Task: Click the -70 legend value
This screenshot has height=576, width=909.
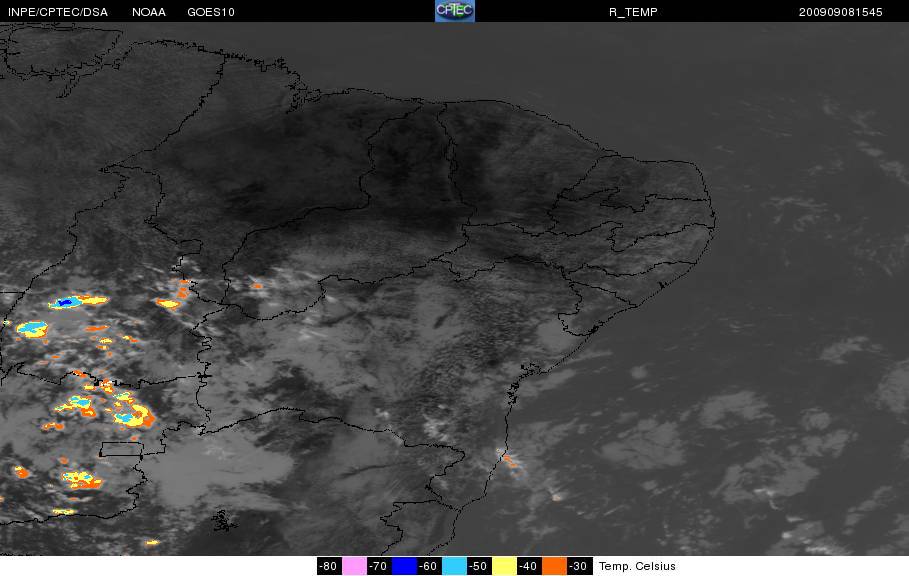Action: 379,566
